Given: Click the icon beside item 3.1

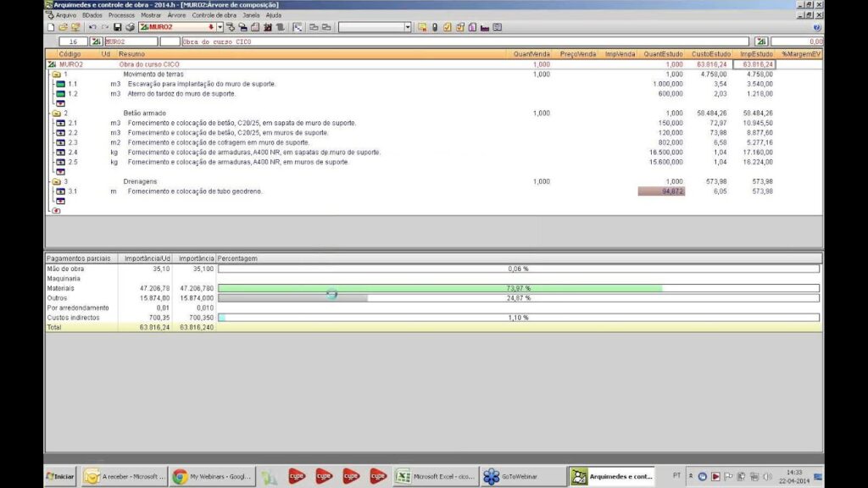Looking at the screenshot, I should 60,191.
